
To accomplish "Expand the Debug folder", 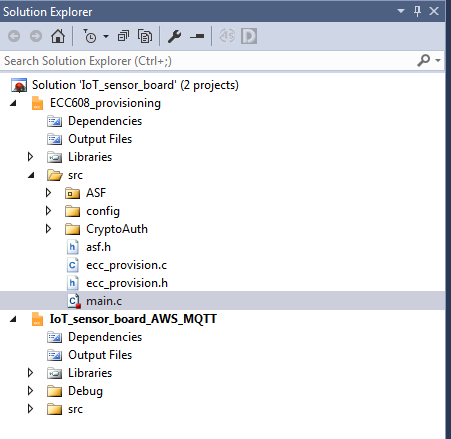I will pyautogui.click(x=30, y=391).
